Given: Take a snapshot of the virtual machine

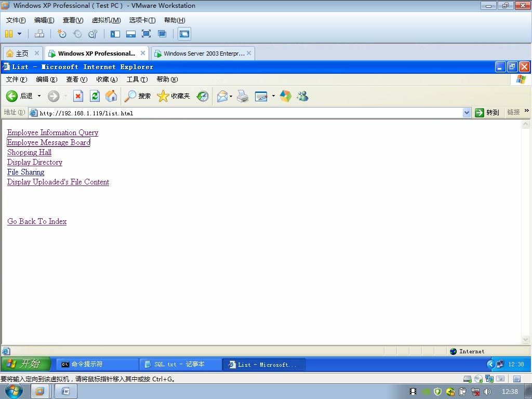Looking at the screenshot, I should click(62, 34).
